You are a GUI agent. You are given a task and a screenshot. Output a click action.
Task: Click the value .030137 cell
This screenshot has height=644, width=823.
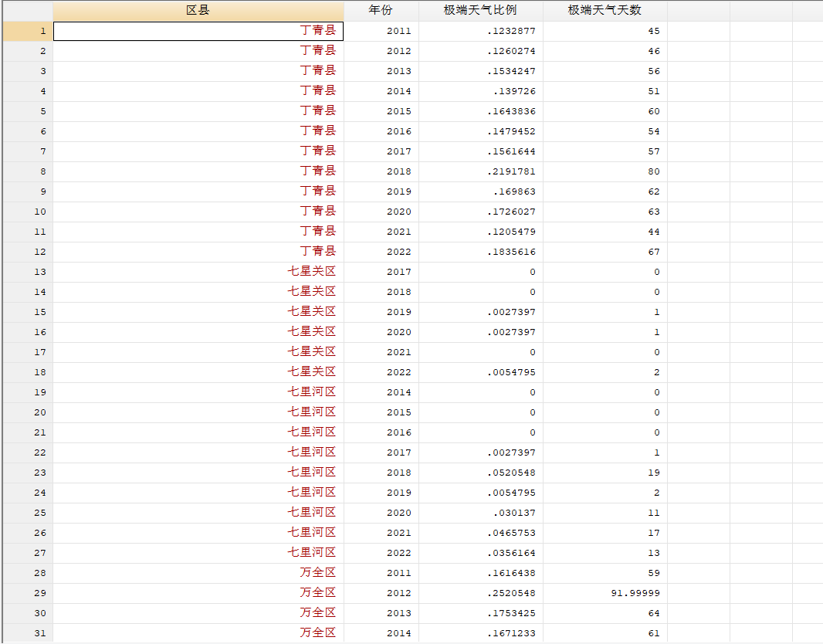pyautogui.click(x=481, y=513)
